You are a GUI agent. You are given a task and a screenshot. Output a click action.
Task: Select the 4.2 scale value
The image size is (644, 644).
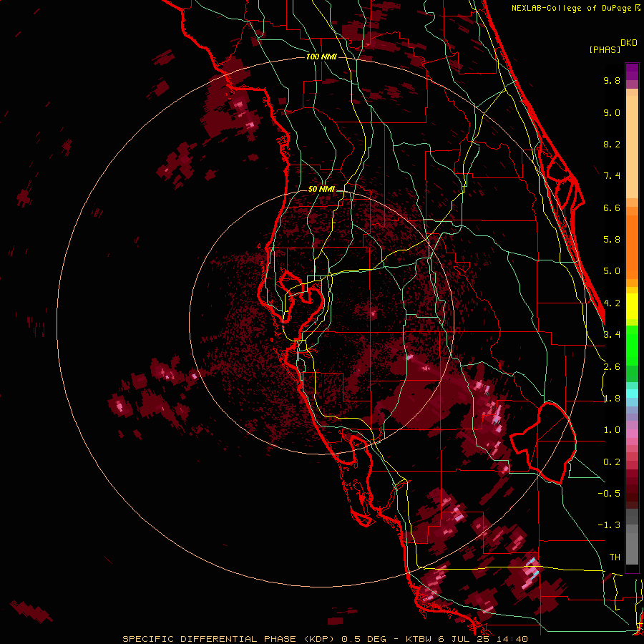612,303
